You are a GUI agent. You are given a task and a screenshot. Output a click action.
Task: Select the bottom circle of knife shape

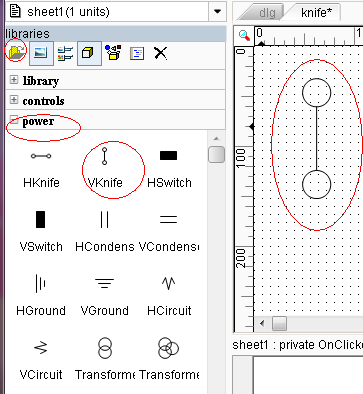click(317, 184)
